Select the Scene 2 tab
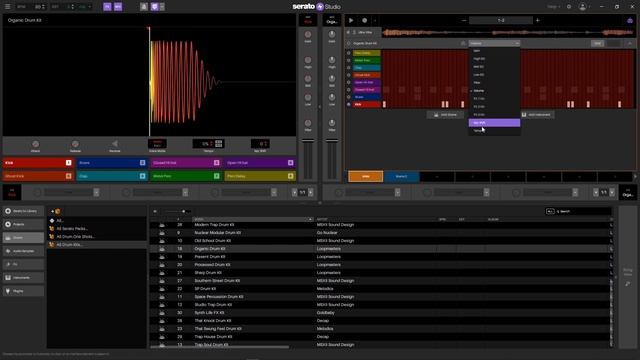The height and width of the screenshot is (360, 640). (401, 176)
